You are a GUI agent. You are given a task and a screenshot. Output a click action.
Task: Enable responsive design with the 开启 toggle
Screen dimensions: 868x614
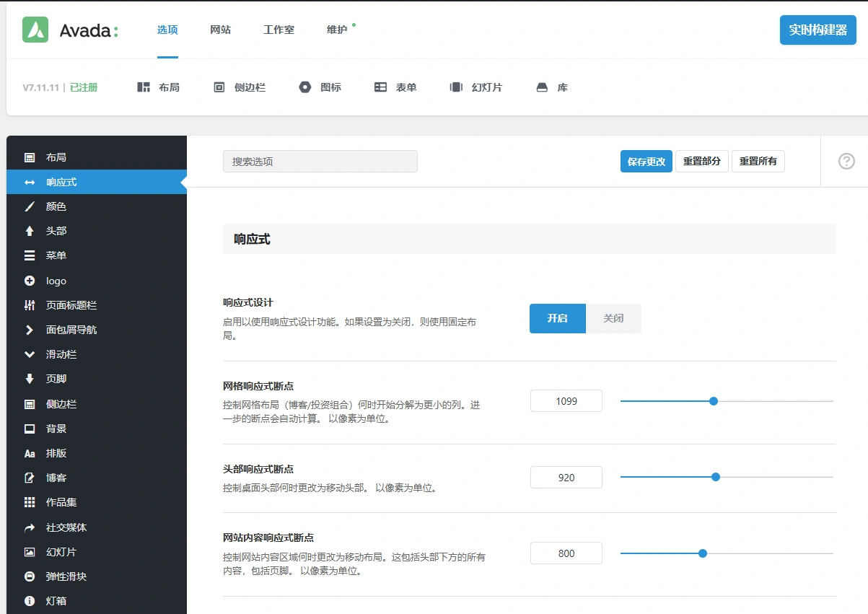pos(557,318)
